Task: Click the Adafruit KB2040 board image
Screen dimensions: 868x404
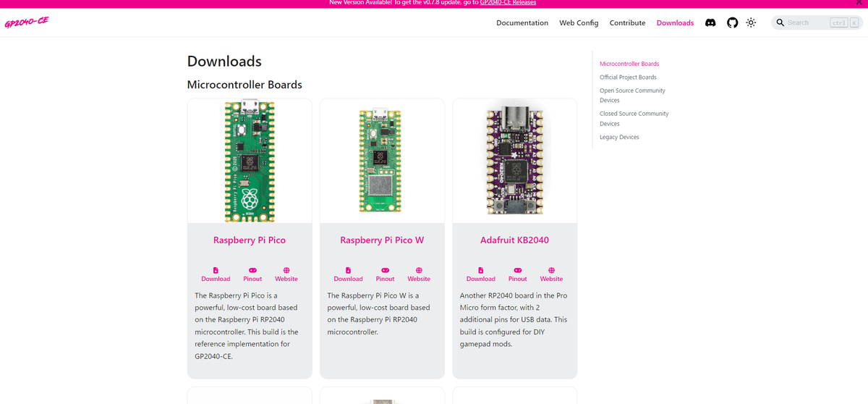Action: tap(514, 160)
